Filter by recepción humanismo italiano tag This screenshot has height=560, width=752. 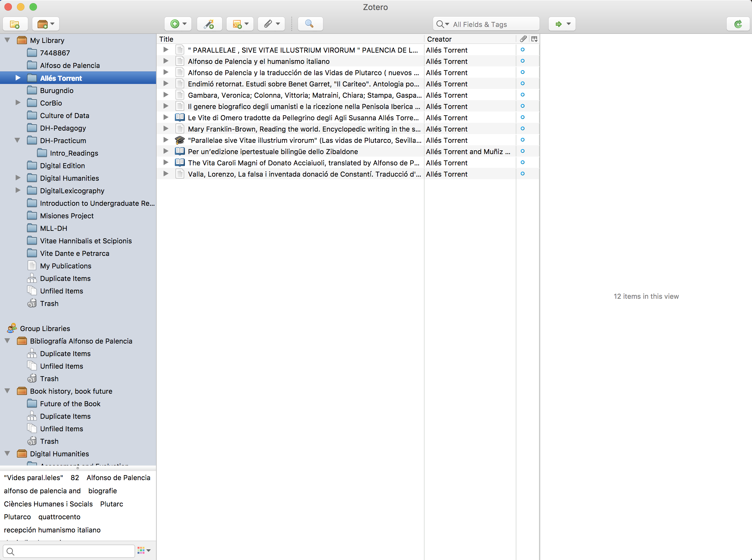[52, 530]
